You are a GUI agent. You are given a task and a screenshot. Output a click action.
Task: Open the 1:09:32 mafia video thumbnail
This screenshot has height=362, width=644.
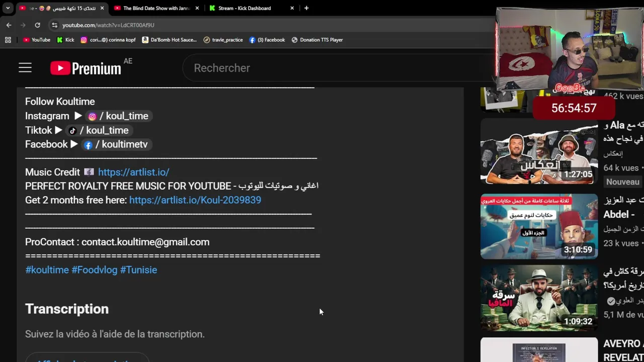539,298
